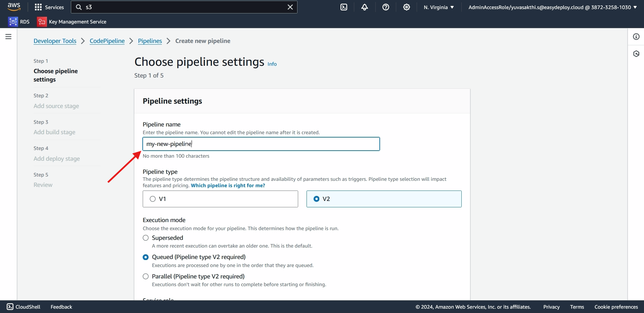The height and width of the screenshot is (313, 644).
Task: Go to Pipelines breadcrumb
Action: point(150,41)
